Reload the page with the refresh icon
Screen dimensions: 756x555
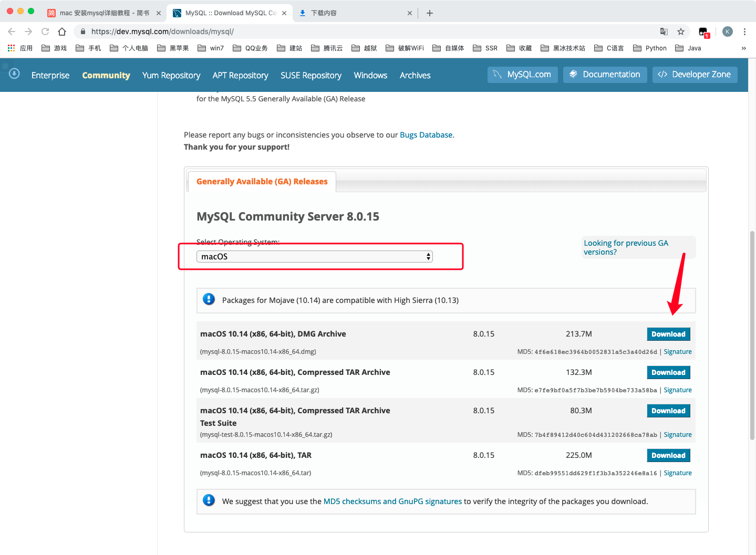pyautogui.click(x=45, y=32)
